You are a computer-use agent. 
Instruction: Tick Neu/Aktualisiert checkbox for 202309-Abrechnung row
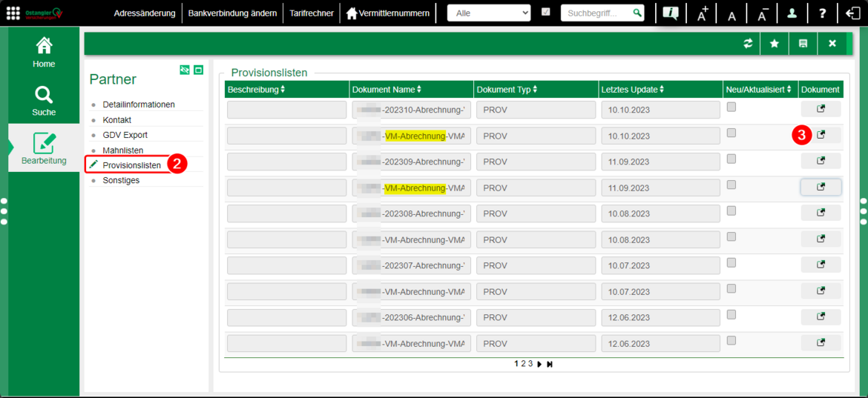click(731, 159)
